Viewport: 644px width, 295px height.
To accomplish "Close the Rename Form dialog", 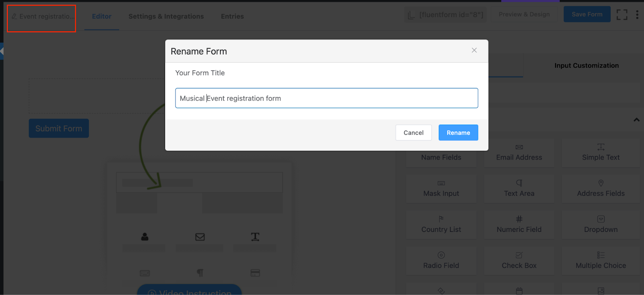I will point(474,50).
